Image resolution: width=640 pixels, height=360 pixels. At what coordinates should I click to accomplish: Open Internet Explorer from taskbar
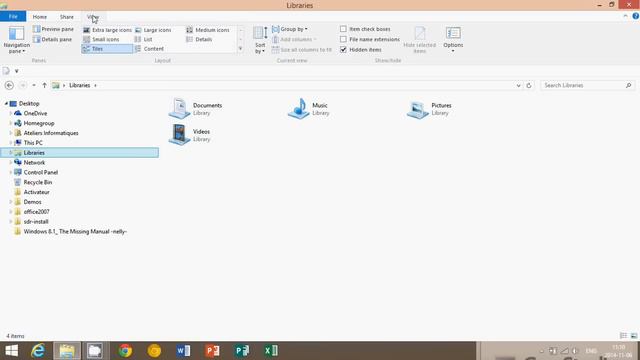(x=38, y=351)
